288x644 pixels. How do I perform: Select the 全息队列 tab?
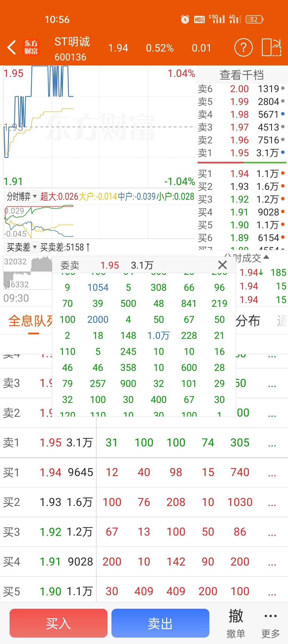30,321
